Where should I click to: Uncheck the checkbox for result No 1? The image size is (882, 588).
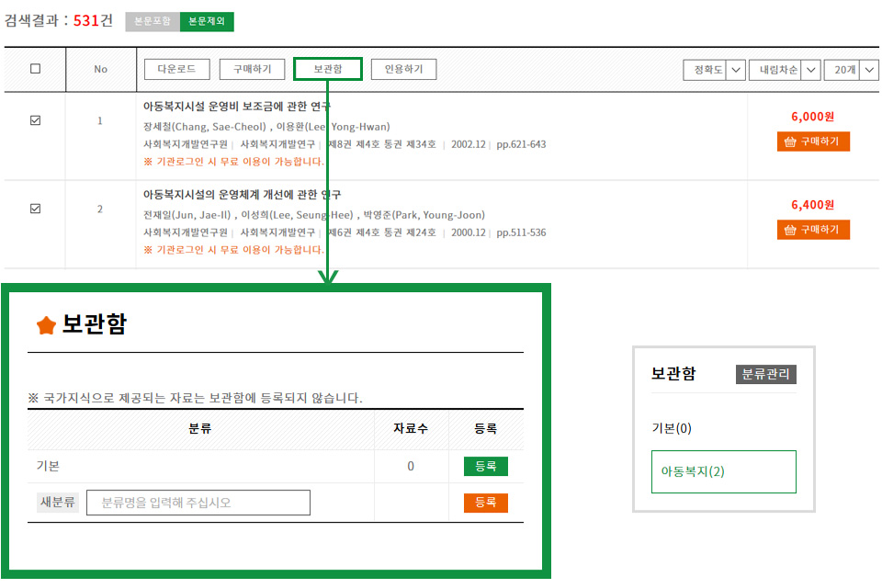(36, 120)
